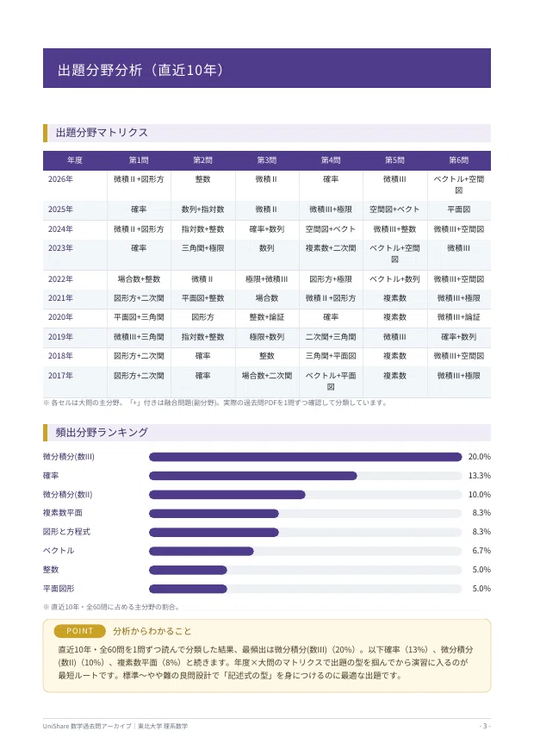Select the ベクトル+平面図 cell in 2017年 row
Image resolution: width=534 pixels, height=756 pixels.
(x=331, y=381)
